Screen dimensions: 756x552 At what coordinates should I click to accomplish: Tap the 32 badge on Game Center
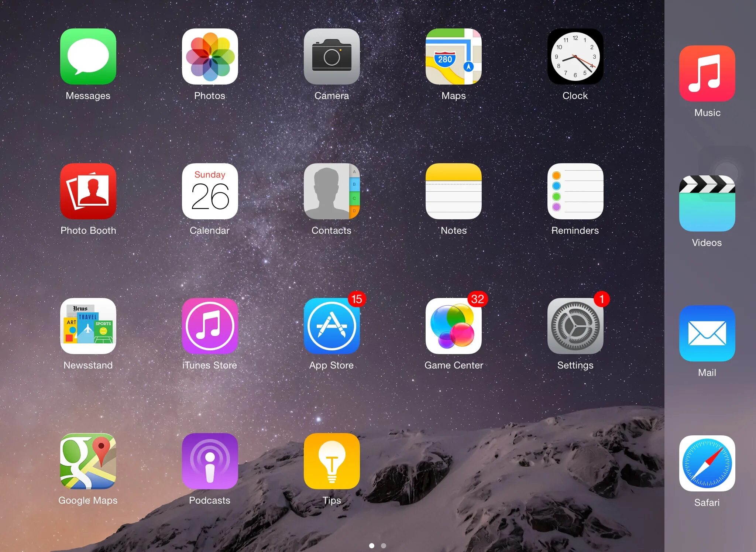477,299
